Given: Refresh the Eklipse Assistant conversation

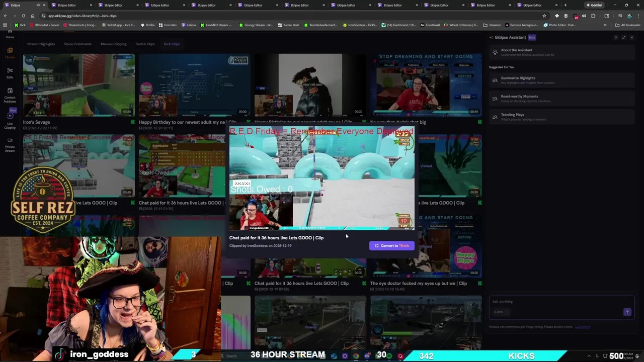Looking at the screenshot, I should (x=615, y=37).
